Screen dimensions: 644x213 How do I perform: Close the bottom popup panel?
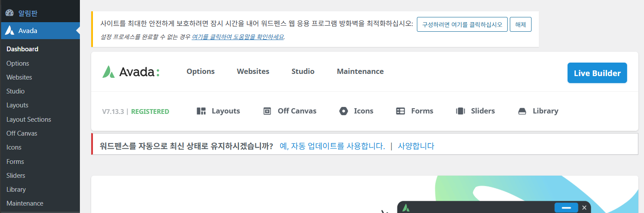point(585,208)
